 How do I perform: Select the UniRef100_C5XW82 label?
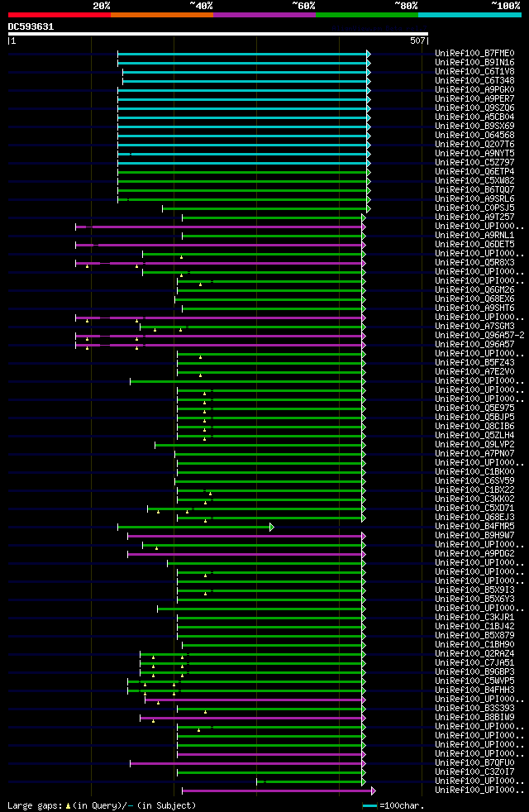click(x=474, y=181)
